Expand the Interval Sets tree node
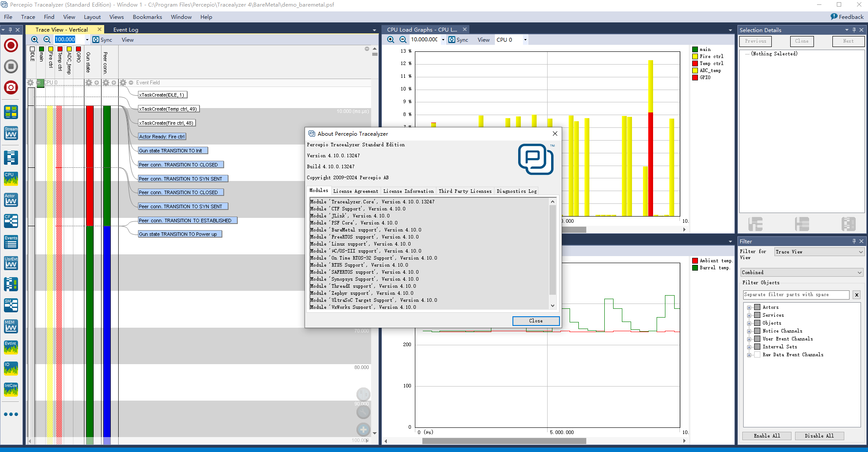The image size is (868, 452). pyautogui.click(x=749, y=347)
